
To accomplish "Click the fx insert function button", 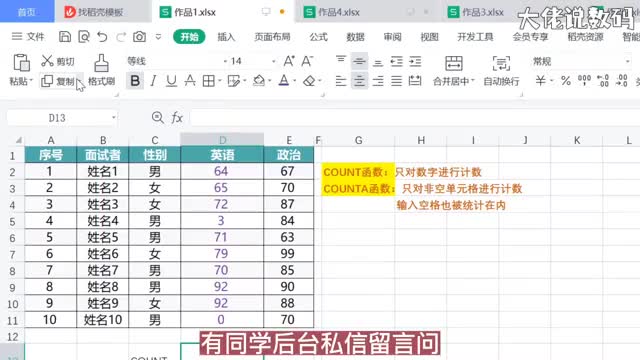I will [177, 118].
